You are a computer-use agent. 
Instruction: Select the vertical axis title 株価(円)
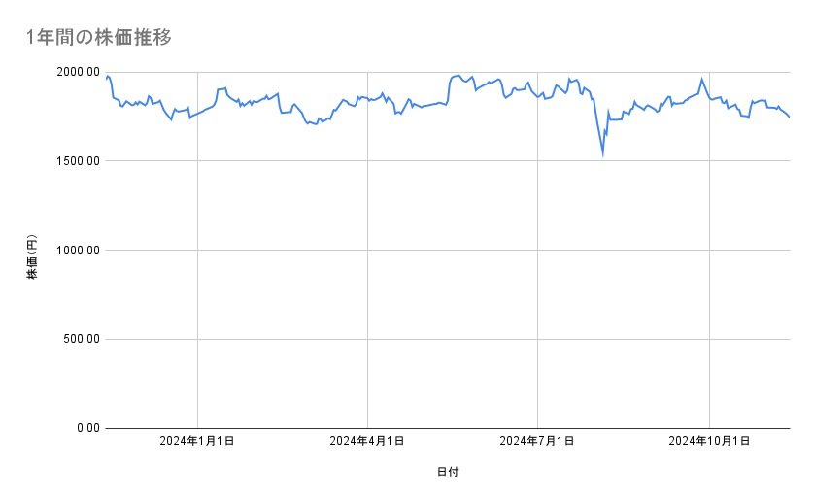[x=32, y=258]
